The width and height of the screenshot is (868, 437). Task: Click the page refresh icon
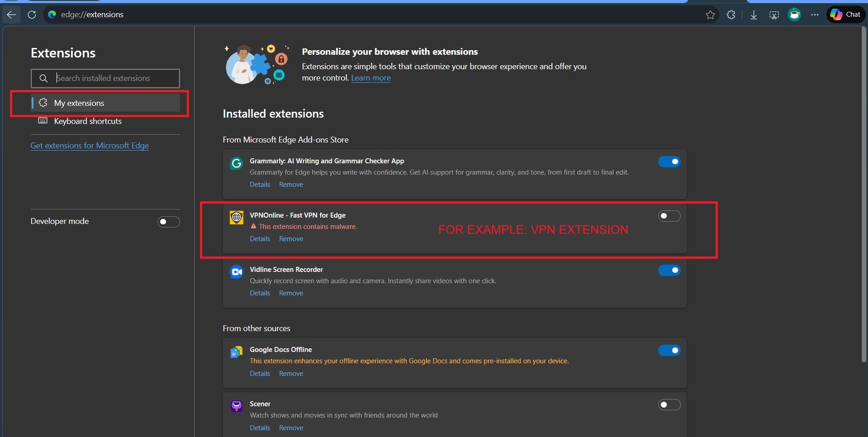(x=32, y=14)
